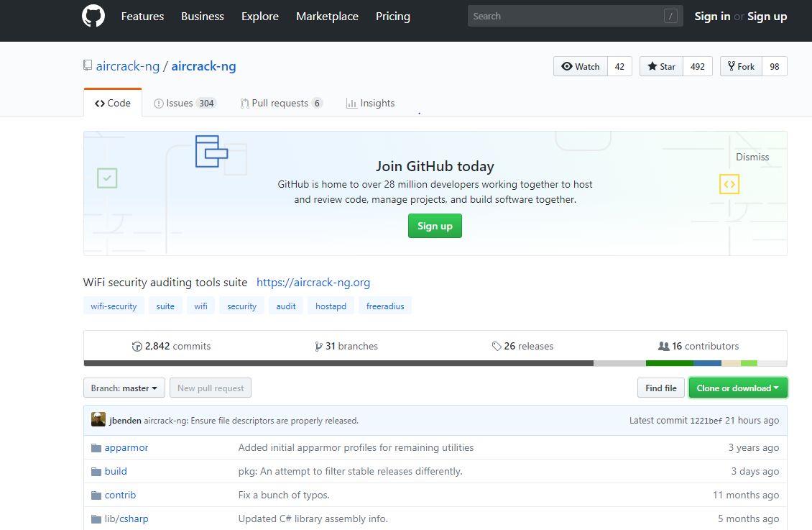Viewport: 812px width, 530px height.
Task: Switch to the Pull requests tab
Action: point(281,104)
